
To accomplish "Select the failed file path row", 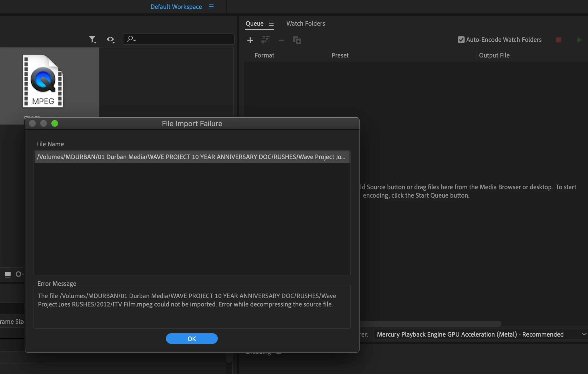I will [x=192, y=157].
